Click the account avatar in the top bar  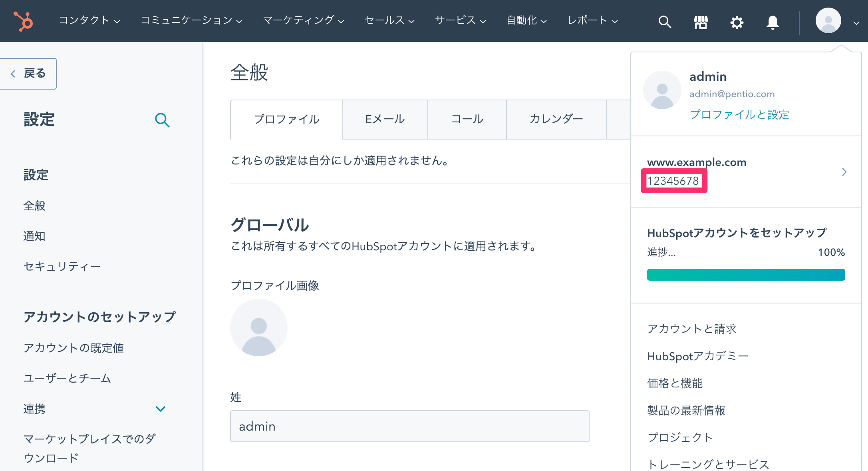(x=828, y=20)
